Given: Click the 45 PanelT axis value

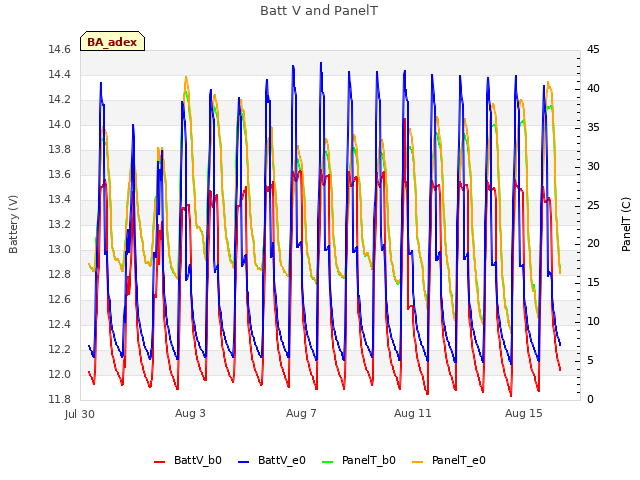Looking at the screenshot, I should point(593,50).
